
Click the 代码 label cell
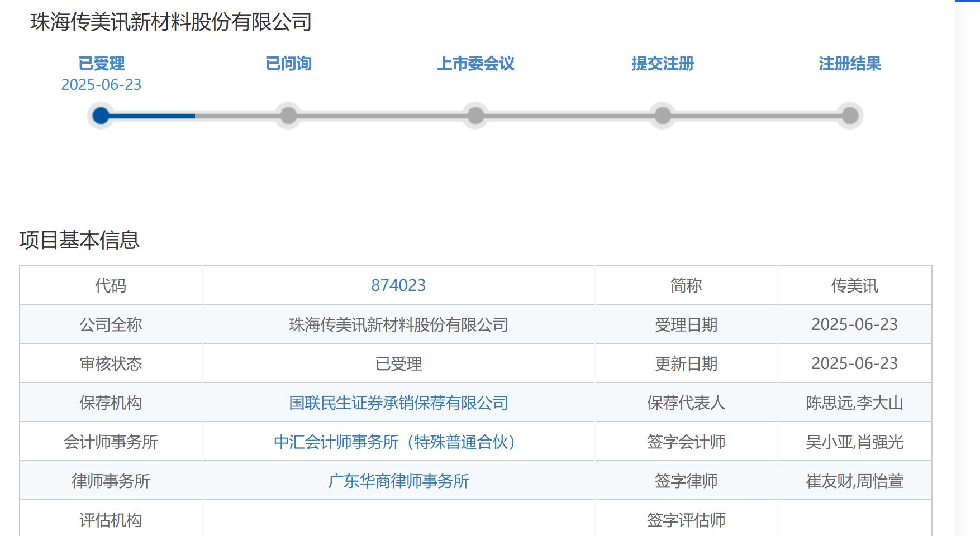(111, 285)
